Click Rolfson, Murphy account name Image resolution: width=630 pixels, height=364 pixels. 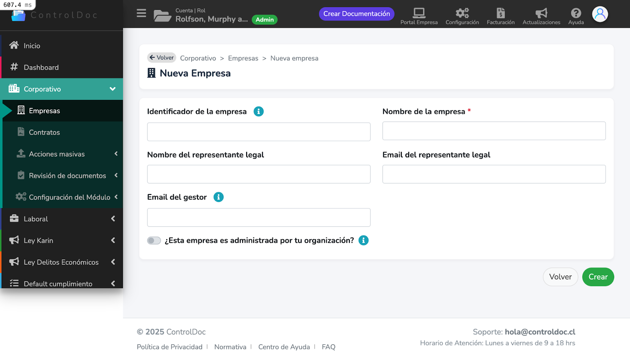(x=211, y=19)
